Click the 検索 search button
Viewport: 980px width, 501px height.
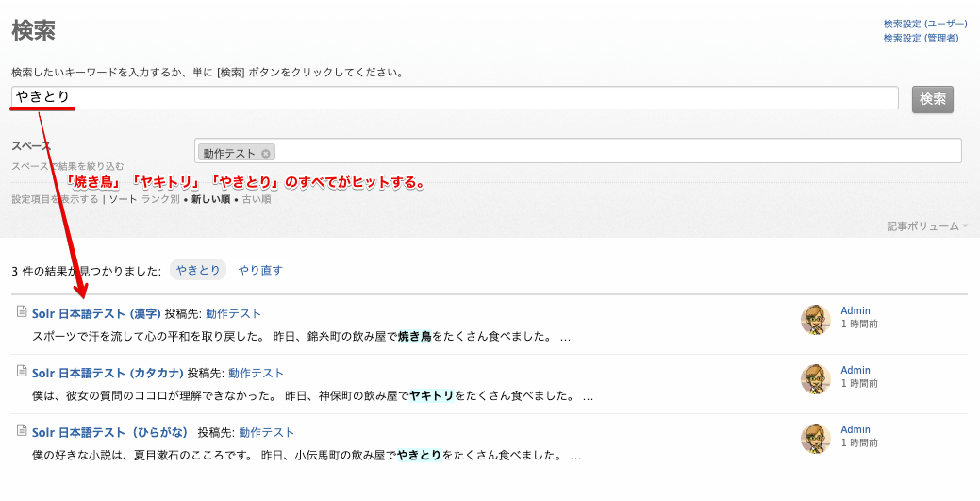(x=933, y=99)
